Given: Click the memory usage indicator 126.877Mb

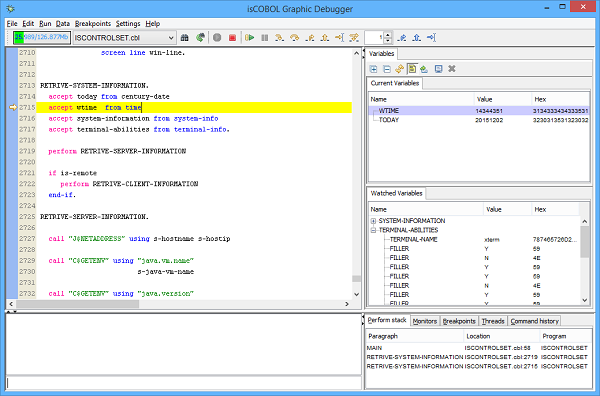Looking at the screenshot, I should click(42, 37).
